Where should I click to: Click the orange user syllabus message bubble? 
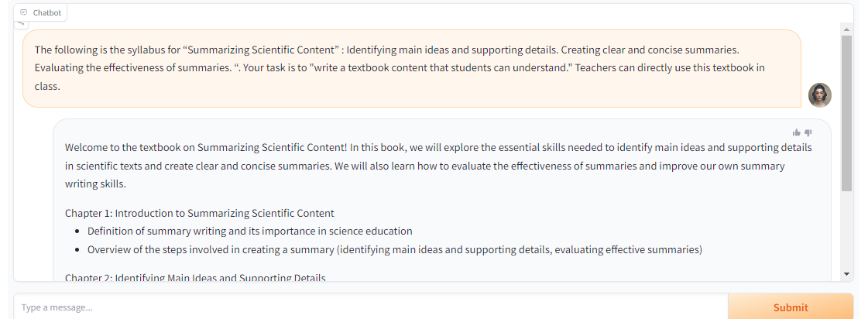(x=412, y=68)
